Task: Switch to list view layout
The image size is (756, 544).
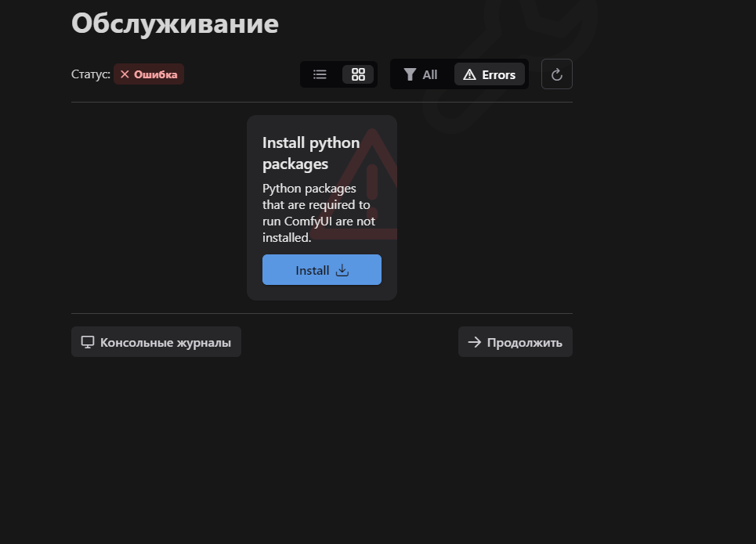Action: (x=320, y=74)
